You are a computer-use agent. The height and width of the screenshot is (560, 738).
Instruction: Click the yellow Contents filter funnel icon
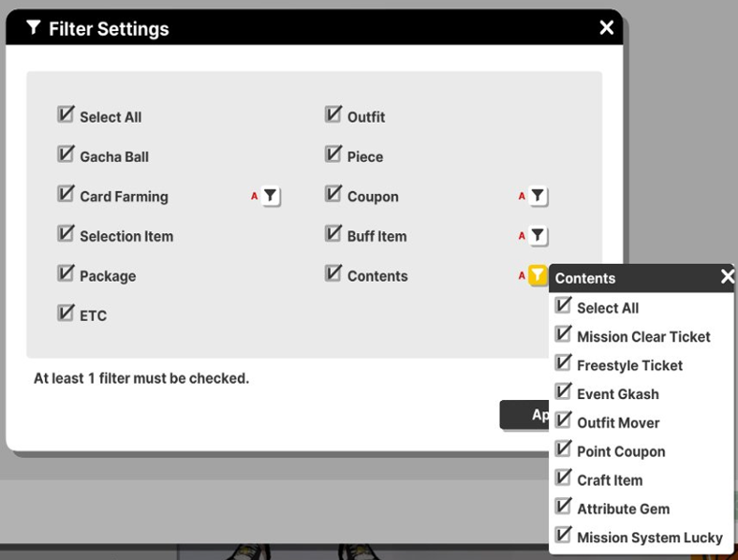(537, 275)
